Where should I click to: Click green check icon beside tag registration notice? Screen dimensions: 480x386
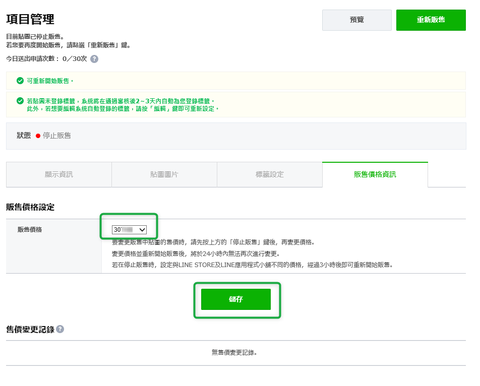pyautogui.click(x=20, y=101)
